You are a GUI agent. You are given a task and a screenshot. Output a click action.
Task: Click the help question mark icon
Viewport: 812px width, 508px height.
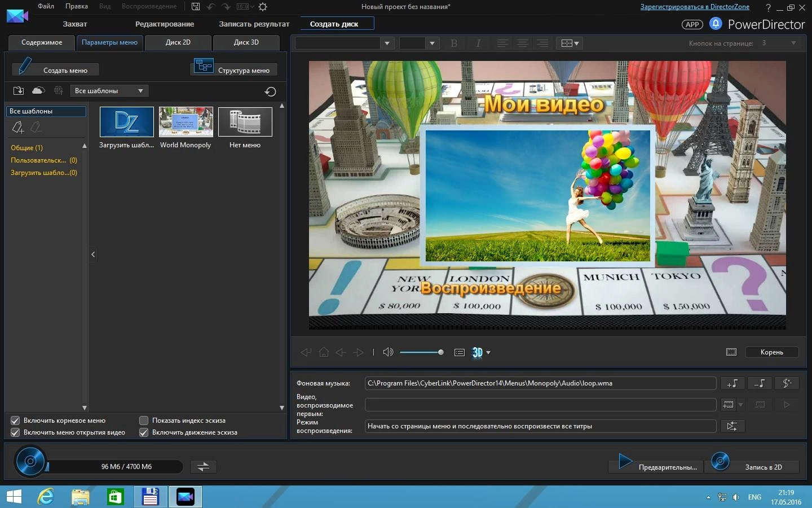768,7
